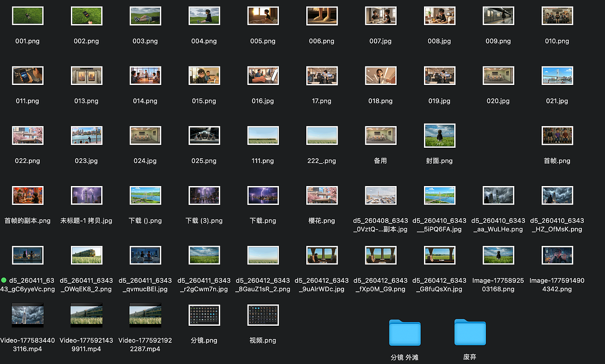
Task: Select the 下载.png thumbnail
Action: click(x=263, y=195)
